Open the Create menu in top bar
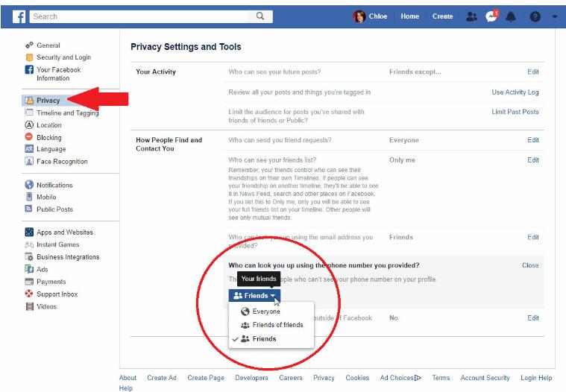The width and height of the screenshot is (566, 392). click(442, 16)
